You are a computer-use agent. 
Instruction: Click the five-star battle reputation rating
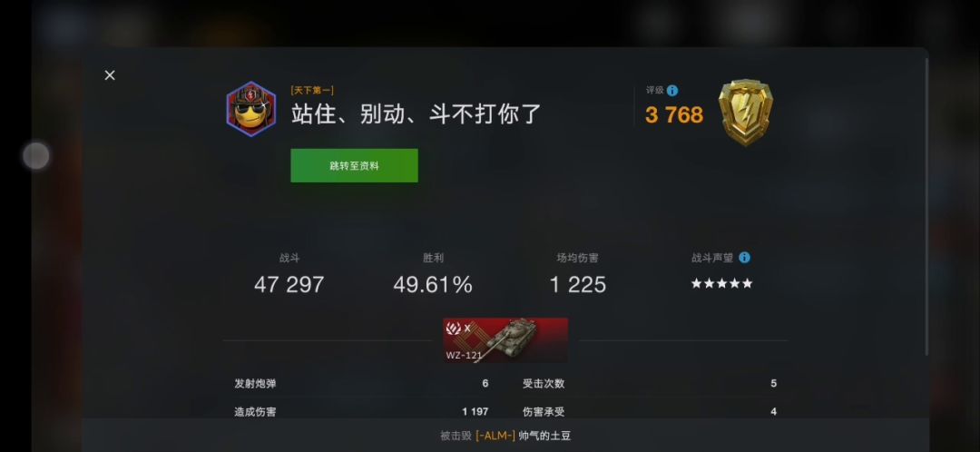(721, 284)
